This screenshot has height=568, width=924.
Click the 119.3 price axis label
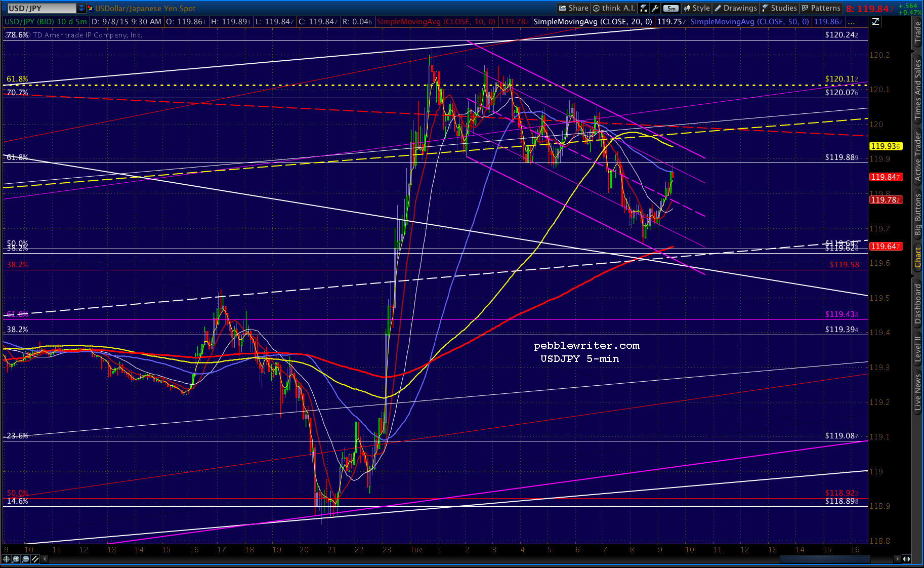click(879, 368)
